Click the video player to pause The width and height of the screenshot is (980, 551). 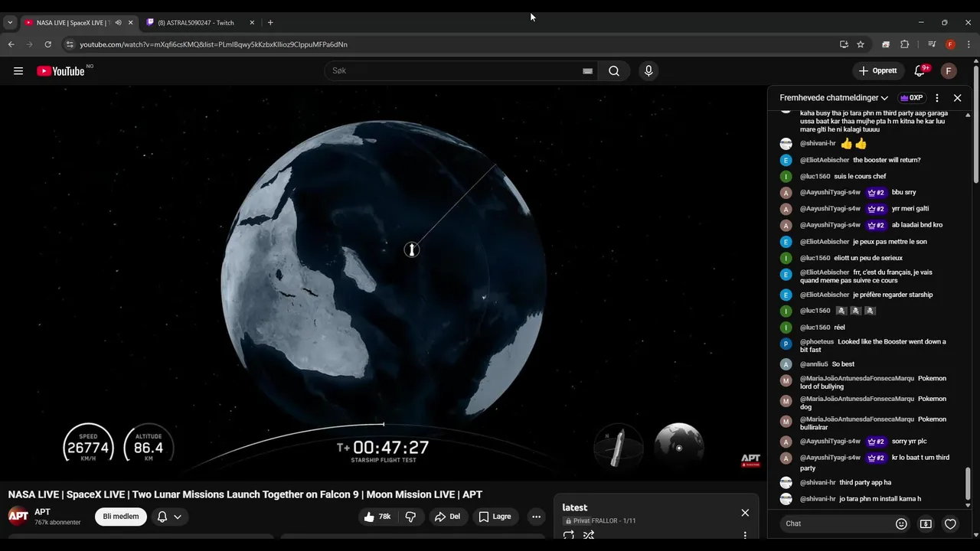coord(383,283)
